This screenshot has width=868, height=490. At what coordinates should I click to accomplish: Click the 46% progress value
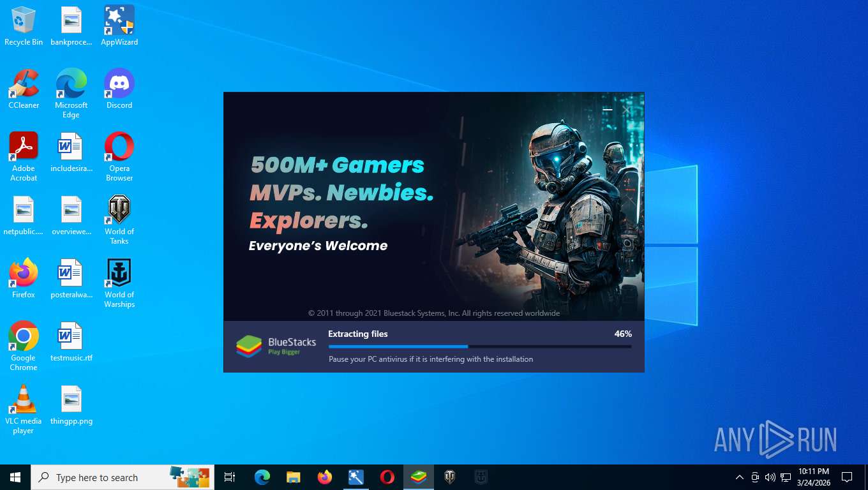[x=623, y=334]
